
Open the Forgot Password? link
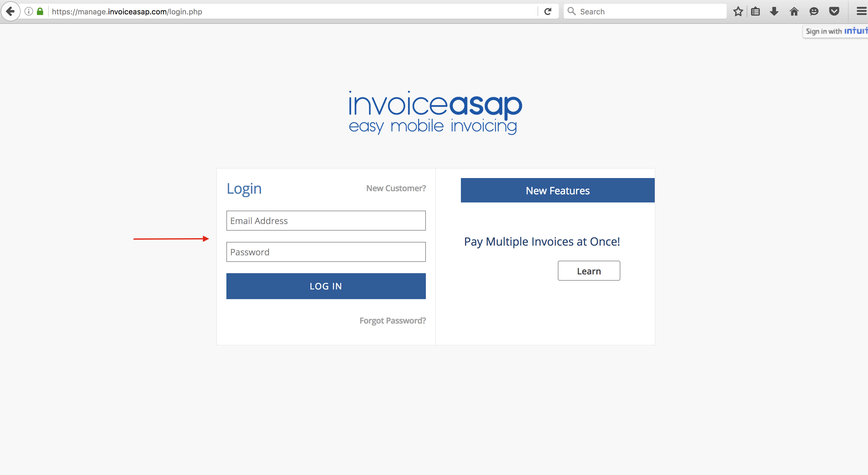pos(392,321)
